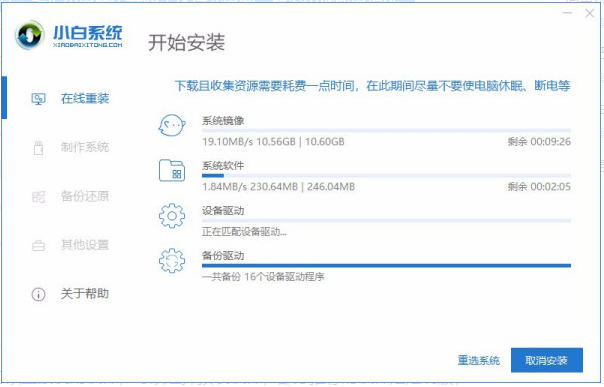Click the 系统软件 folder icon
The image size is (604, 387).
(172, 171)
